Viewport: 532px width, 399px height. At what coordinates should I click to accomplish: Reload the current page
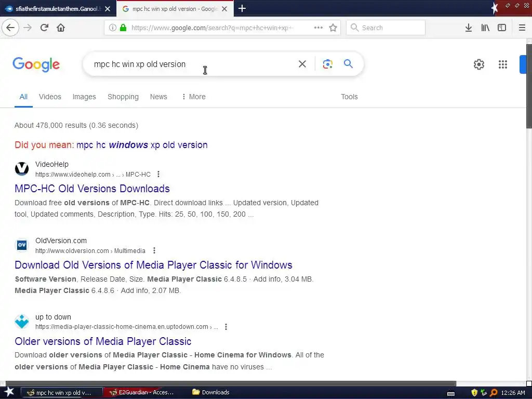[44, 28]
